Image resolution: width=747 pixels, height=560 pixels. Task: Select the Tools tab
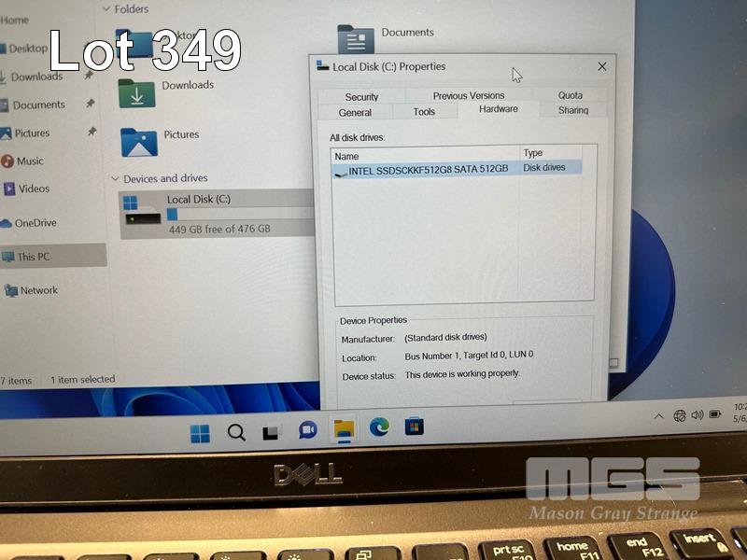[x=424, y=112]
